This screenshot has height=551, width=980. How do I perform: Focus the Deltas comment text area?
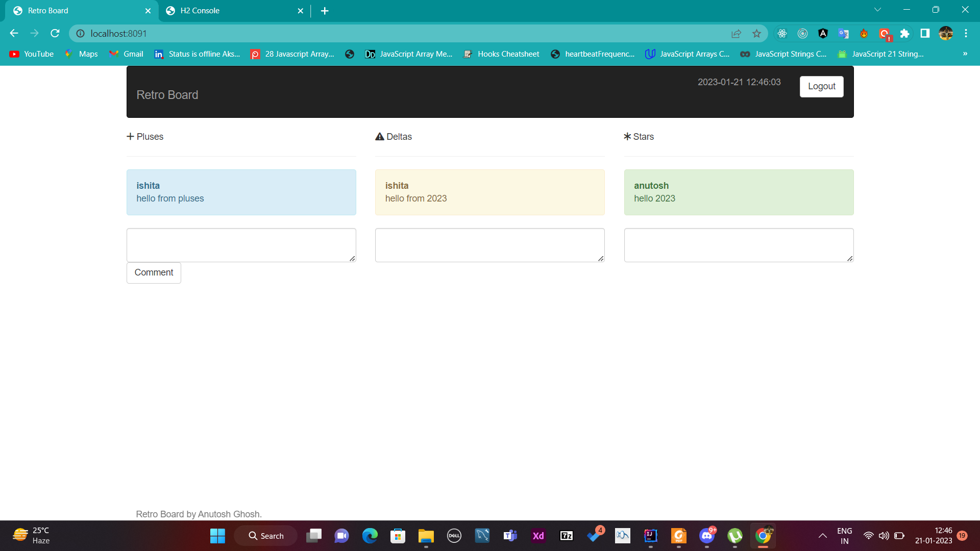tap(489, 245)
